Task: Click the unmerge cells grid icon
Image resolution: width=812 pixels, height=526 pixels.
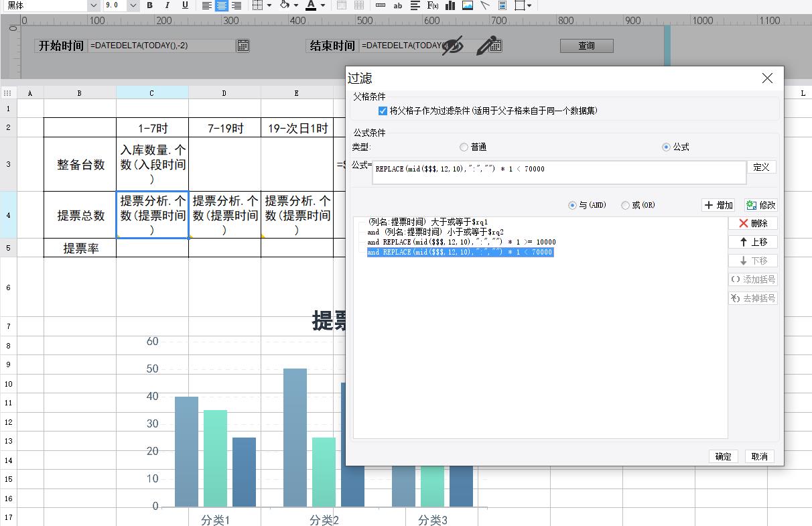Action: (359, 5)
